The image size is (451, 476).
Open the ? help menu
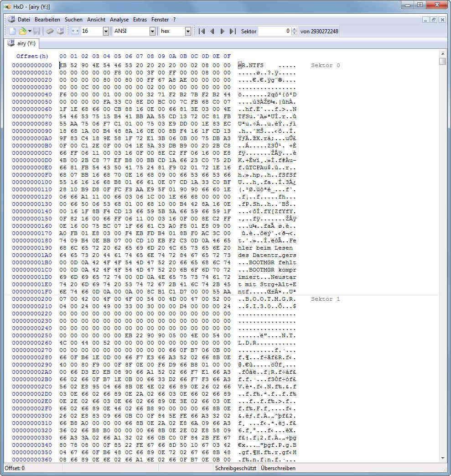pos(174,20)
